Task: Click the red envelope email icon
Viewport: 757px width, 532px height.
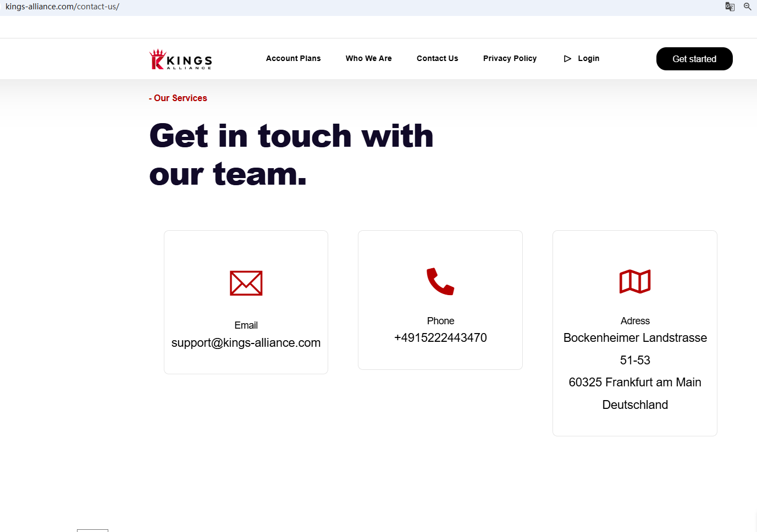Action: (x=246, y=283)
